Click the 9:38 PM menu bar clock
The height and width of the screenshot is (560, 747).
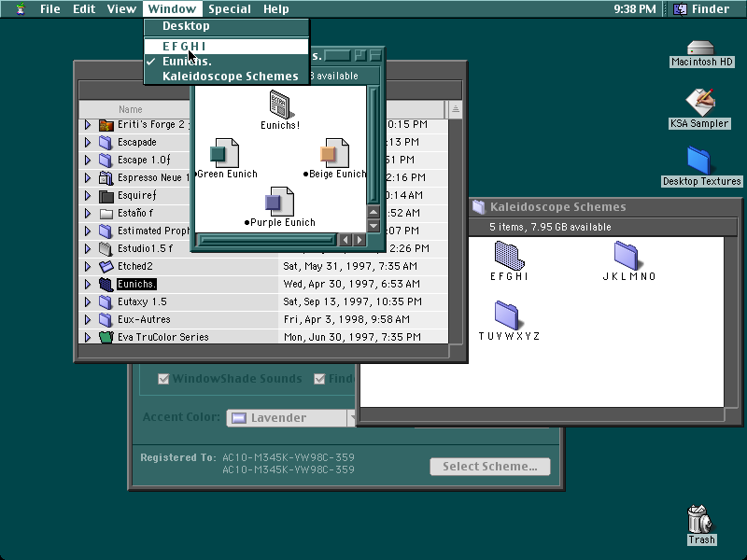click(x=635, y=8)
